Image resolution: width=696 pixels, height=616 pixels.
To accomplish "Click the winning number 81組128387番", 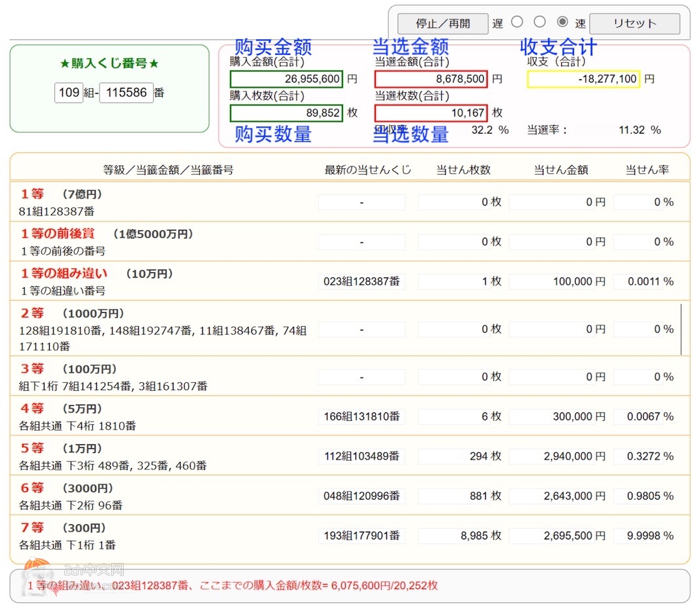I will 57,211.
